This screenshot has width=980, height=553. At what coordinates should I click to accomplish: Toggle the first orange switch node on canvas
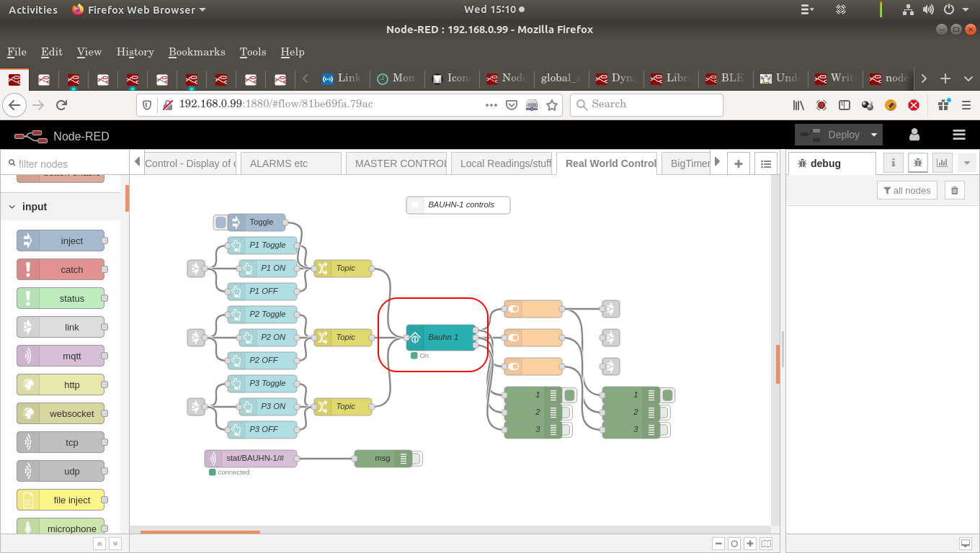click(533, 308)
